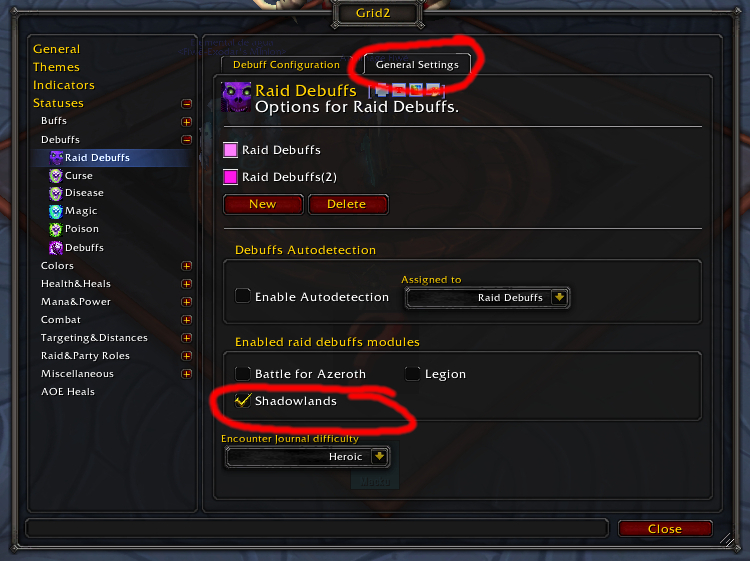Click the Delete button
Screen dimensions: 750x561
(348, 204)
